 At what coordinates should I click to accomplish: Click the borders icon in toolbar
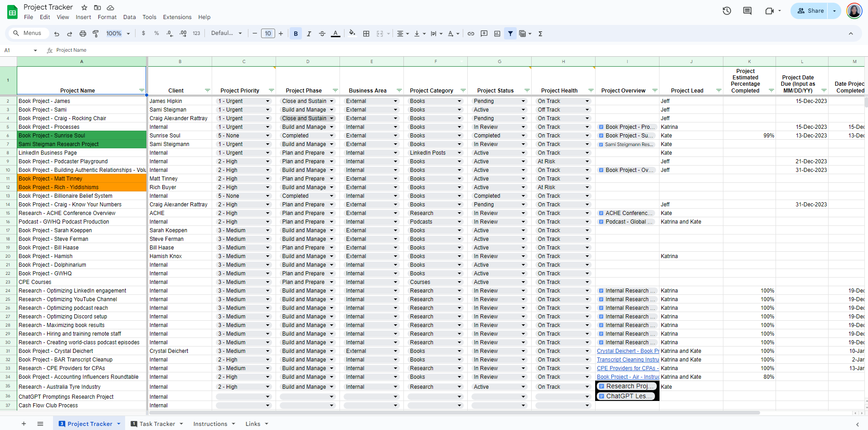coord(366,34)
